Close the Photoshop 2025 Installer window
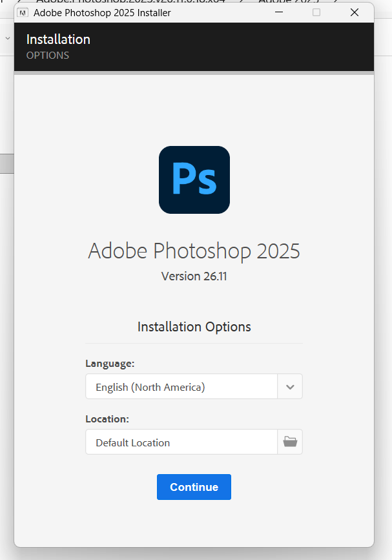The height and width of the screenshot is (560, 392). (355, 12)
